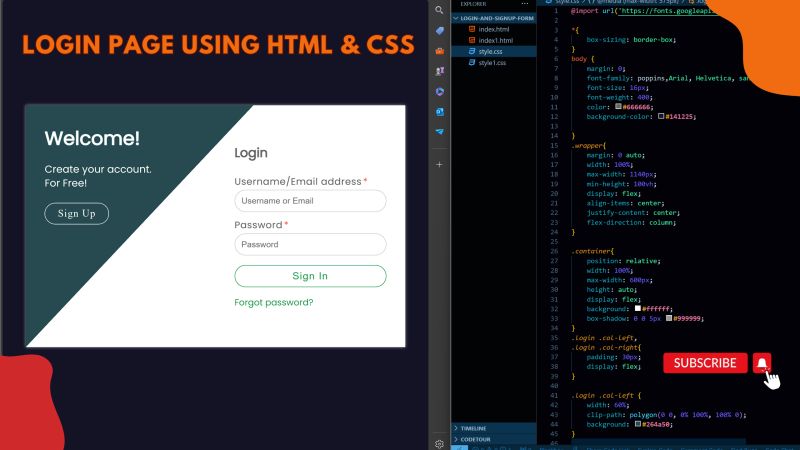Expand the CODETOUR section
The image size is (800, 450).
[x=494, y=439]
